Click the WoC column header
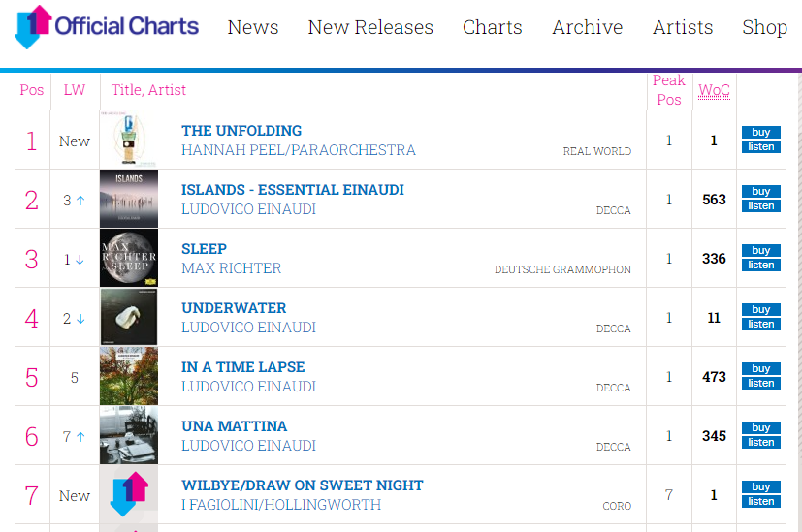 coord(714,90)
